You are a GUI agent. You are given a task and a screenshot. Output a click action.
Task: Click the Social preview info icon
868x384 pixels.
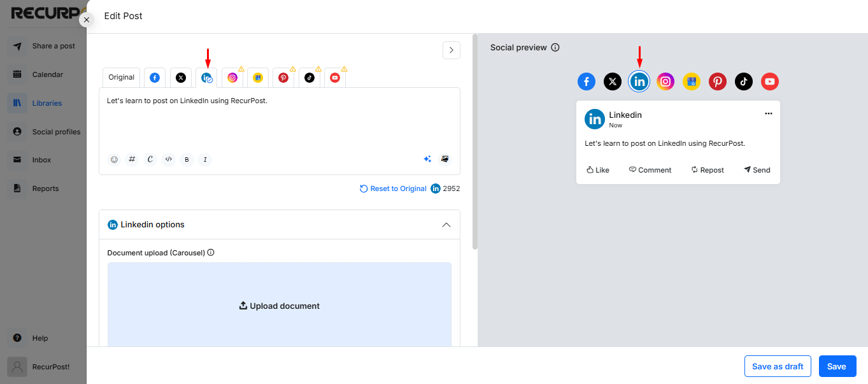555,48
